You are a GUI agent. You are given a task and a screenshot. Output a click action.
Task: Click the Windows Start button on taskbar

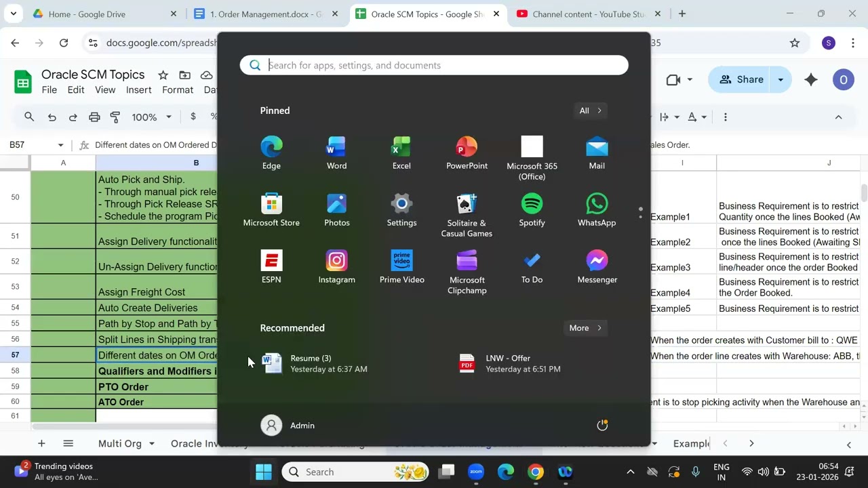coord(264,472)
